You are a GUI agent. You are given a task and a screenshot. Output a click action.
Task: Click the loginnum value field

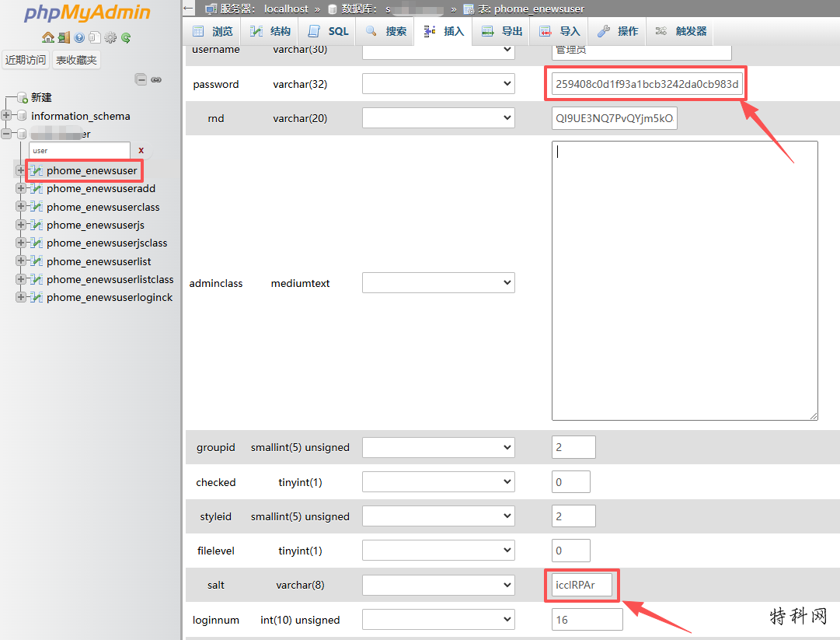click(x=587, y=620)
